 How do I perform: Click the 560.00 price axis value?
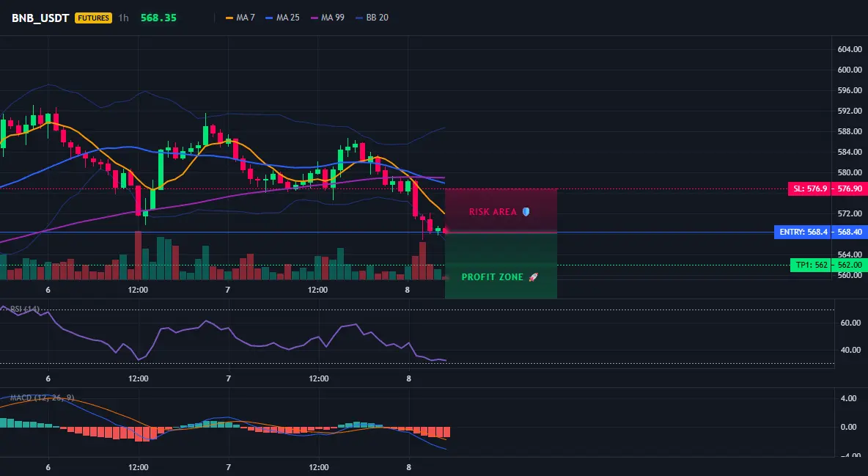point(850,275)
